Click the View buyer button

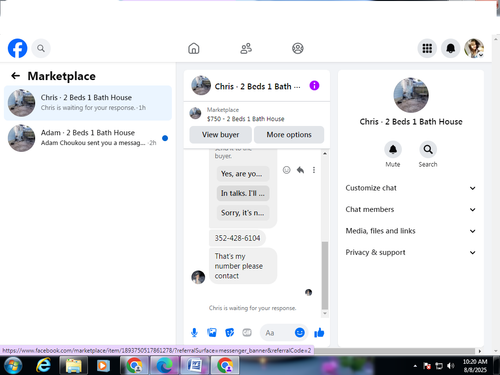pyautogui.click(x=220, y=135)
